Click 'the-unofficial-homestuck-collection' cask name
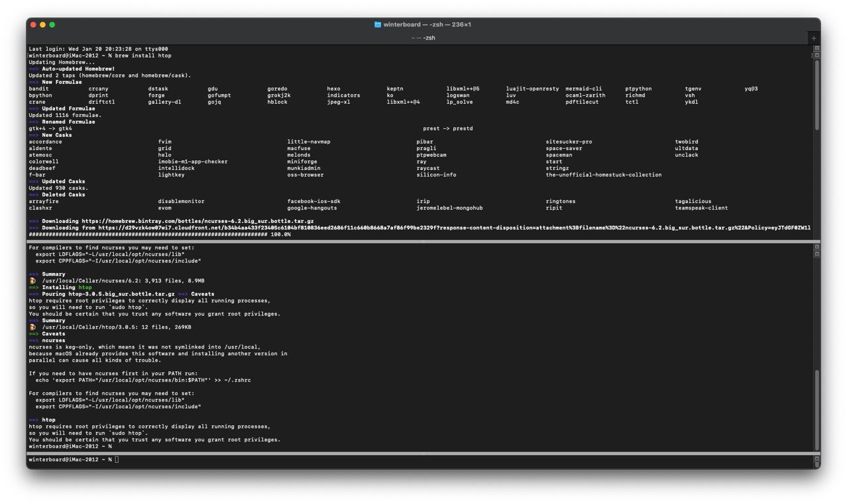Screen dimensions: 847x504 click(x=603, y=175)
